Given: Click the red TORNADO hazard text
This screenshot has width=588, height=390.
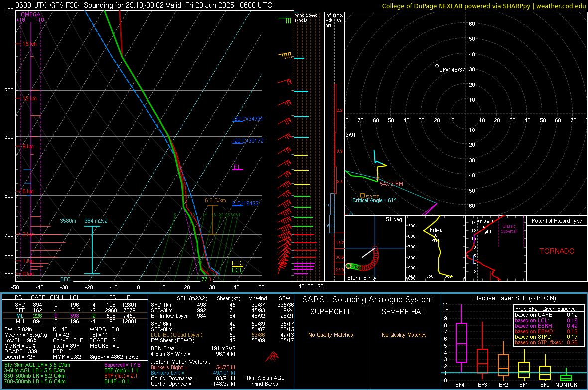Looking at the screenshot, I should [557, 251].
